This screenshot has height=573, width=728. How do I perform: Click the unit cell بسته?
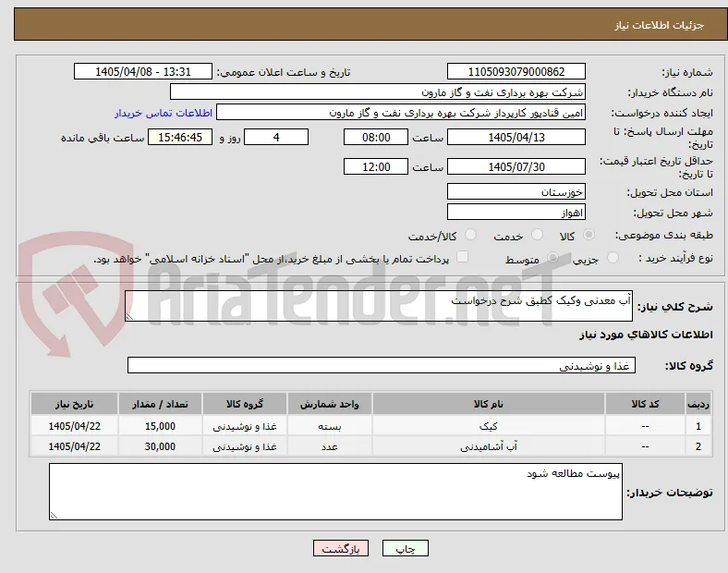click(330, 426)
